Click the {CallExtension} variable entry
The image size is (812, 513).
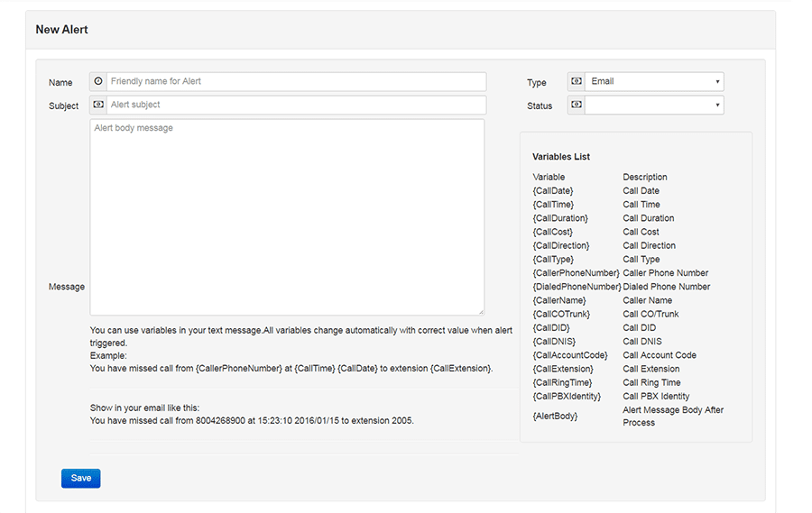coord(563,369)
